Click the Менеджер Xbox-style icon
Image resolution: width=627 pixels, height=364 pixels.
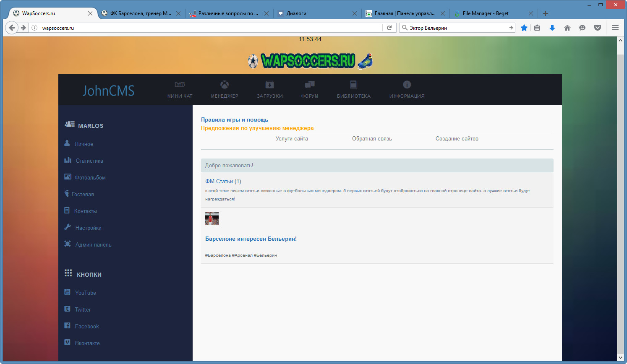tap(225, 85)
